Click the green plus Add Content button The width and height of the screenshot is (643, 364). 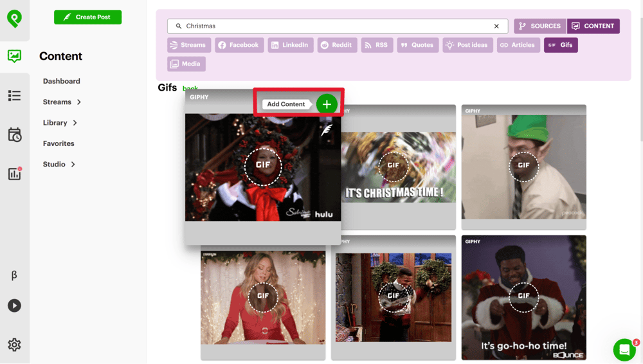tap(327, 104)
